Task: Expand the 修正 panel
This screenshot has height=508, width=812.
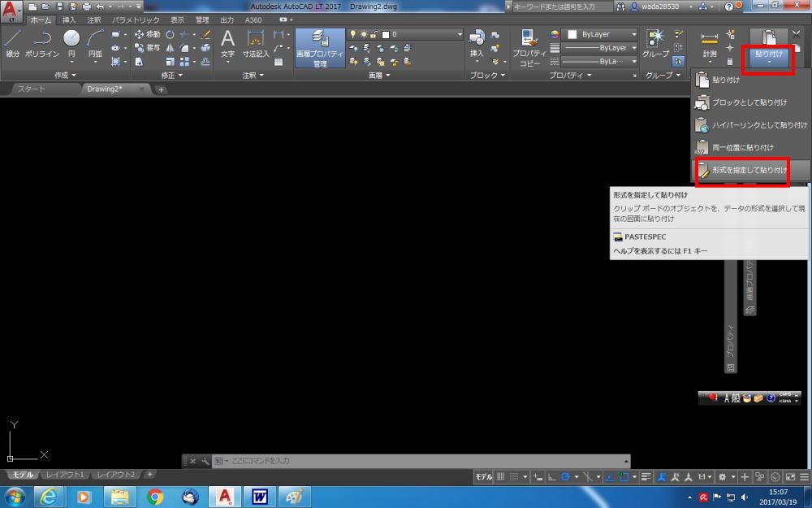Action: [171, 75]
